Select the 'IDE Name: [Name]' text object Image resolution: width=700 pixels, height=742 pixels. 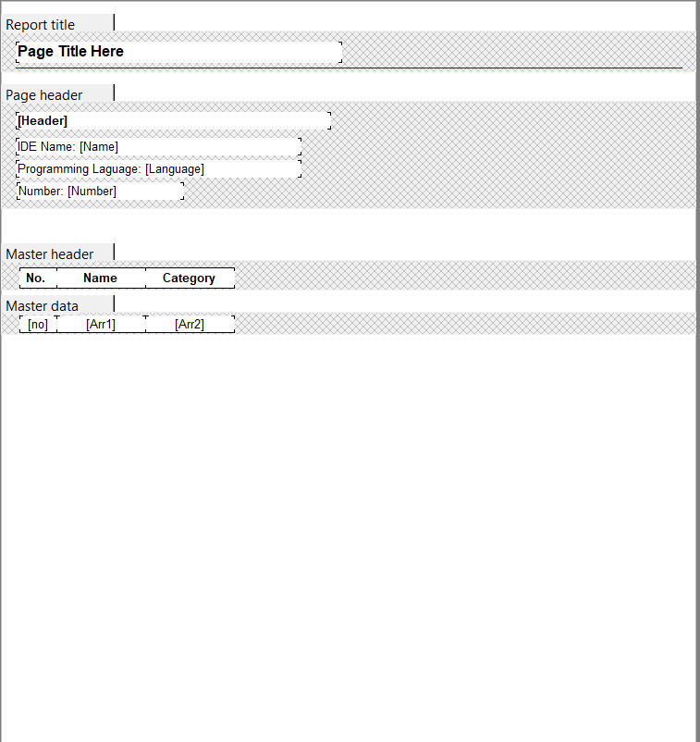coord(158,146)
